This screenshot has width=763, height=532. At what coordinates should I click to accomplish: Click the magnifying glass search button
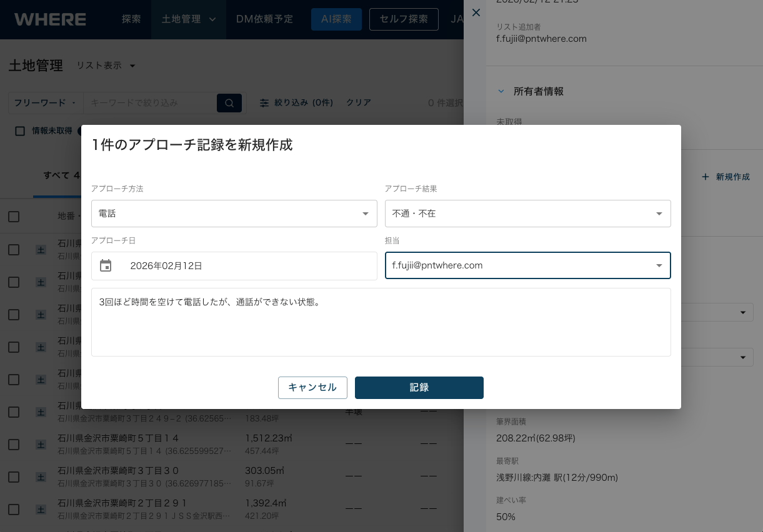click(229, 103)
